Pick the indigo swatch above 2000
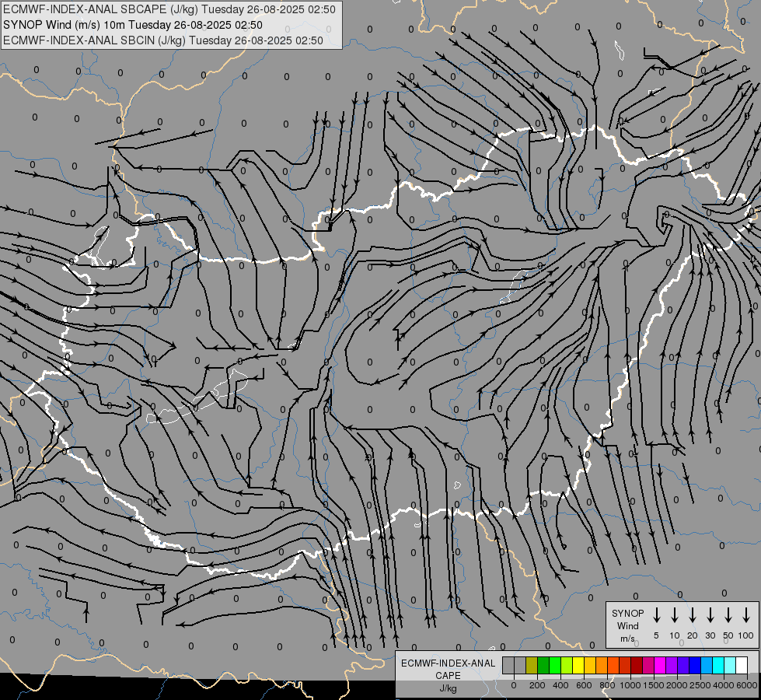The height and width of the screenshot is (700, 761). (x=682, y=665)
